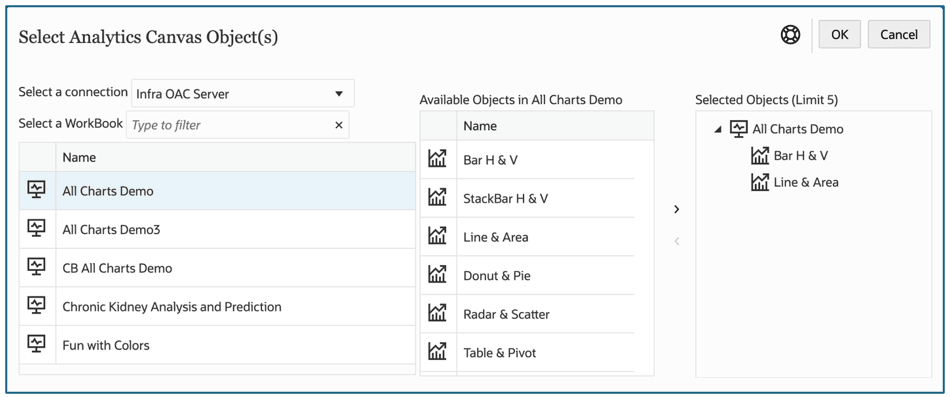Click All Charts Demo monitor icon in tree
The image size is (950, 397).
(x=739, y=128)
